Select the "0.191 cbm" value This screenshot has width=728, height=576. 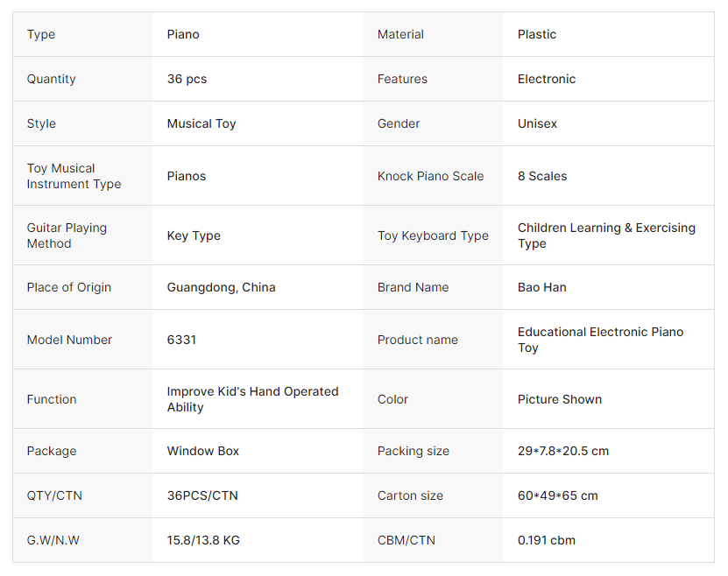[546, 540]
